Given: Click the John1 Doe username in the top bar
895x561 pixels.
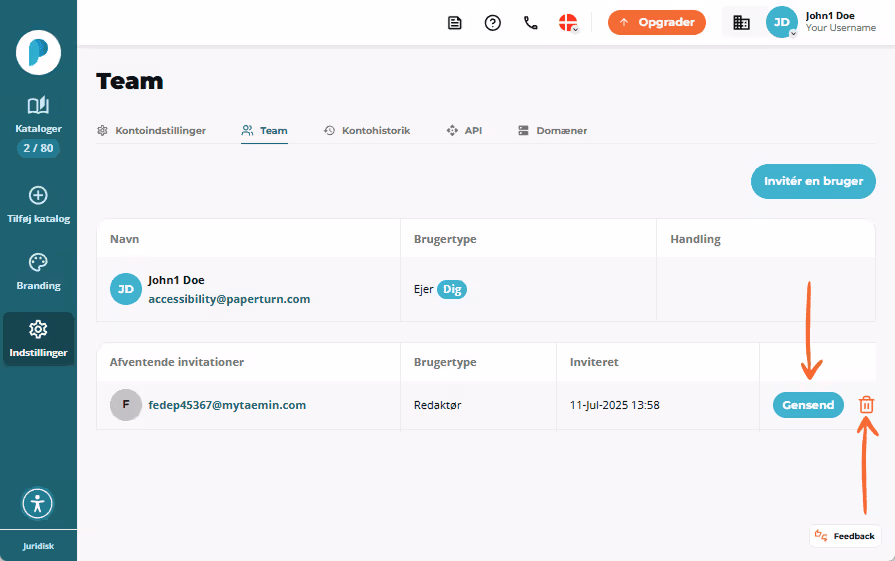Looking at the screenshot, I should (x=830, y=16).
